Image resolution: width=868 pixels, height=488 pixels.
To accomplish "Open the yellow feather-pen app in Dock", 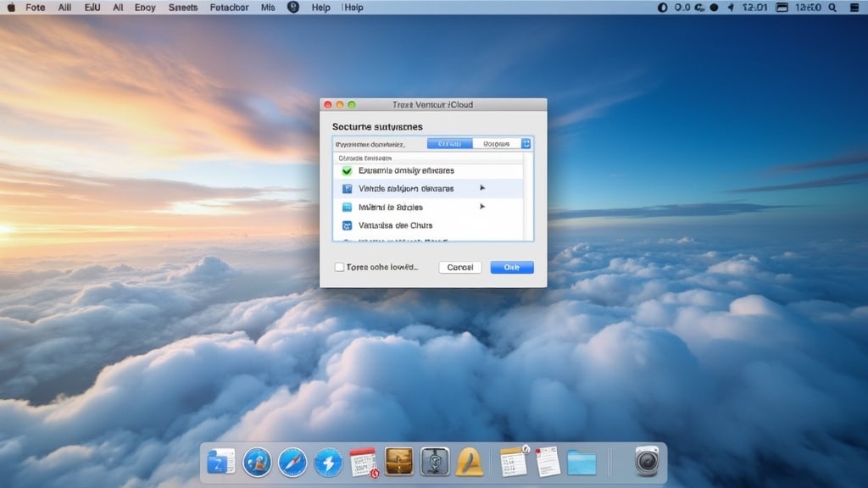I will (x=470, y=462).
